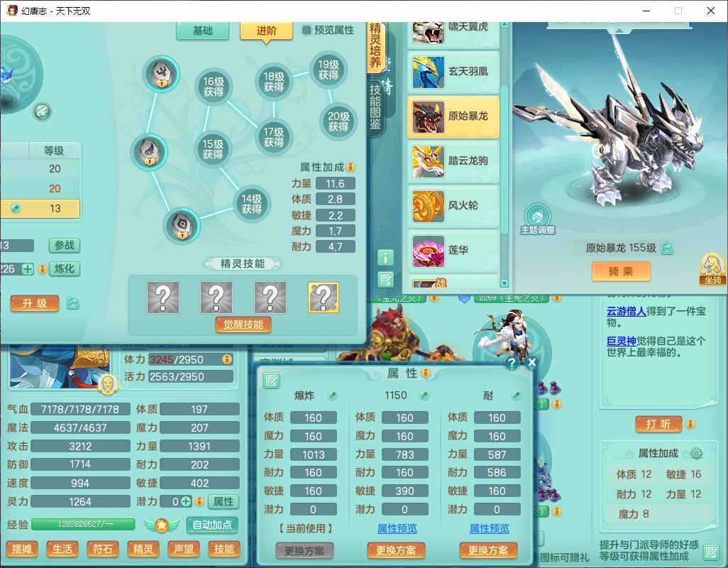Viewport: 728px width, 568px height.
Task: Click the 属性 button beside 潜力
Action: pyautogui.click(x=224, y=501)
